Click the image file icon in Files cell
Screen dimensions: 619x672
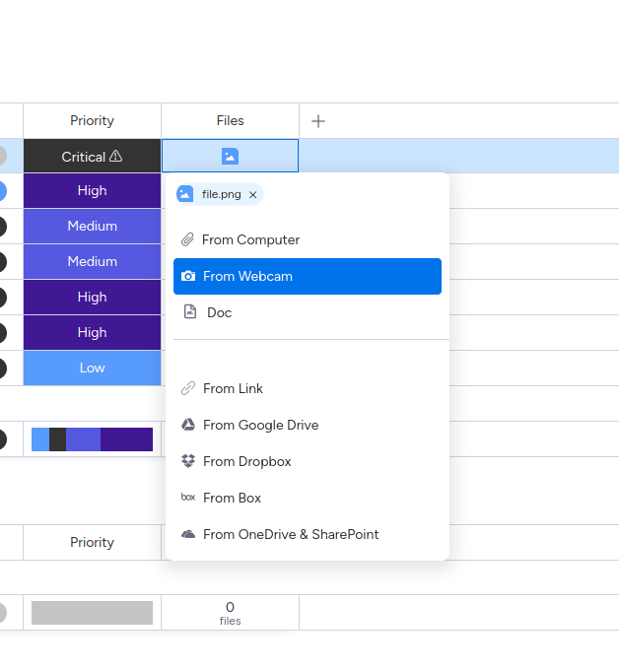pos(230,156)
